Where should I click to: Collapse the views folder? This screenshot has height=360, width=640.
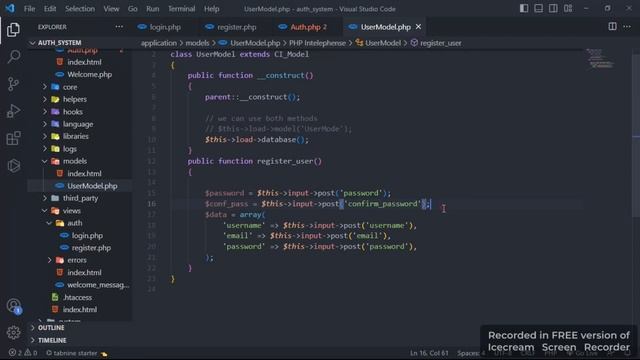coord(71,211)
